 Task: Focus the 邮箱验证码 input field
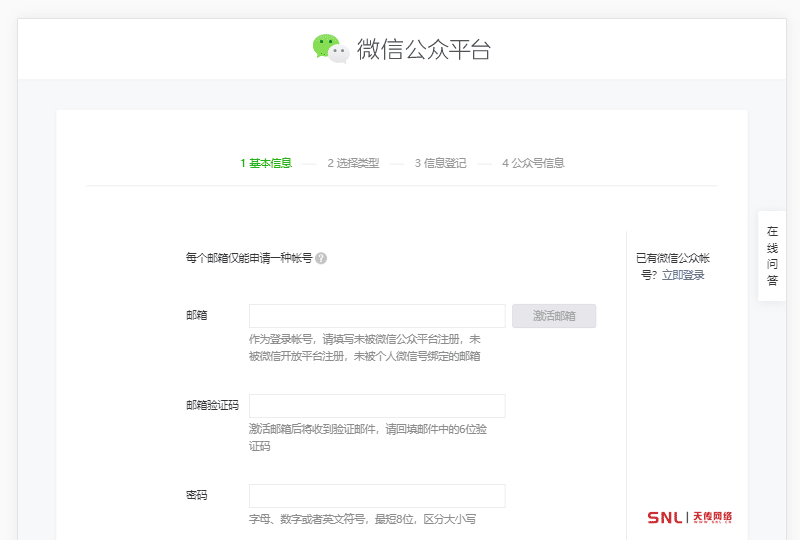coord(377,406)
